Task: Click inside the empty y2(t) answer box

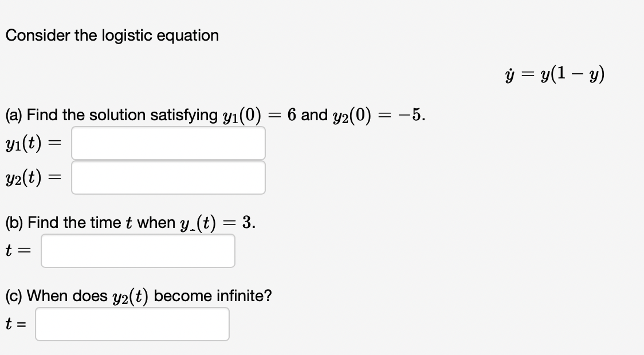Action: (168, 178)
